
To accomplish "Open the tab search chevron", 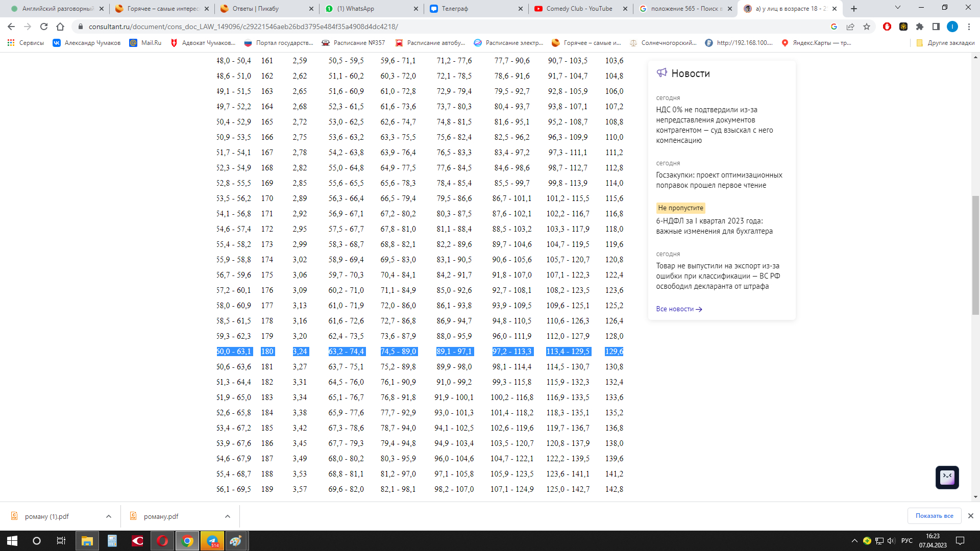I will [x=898, y=8].
